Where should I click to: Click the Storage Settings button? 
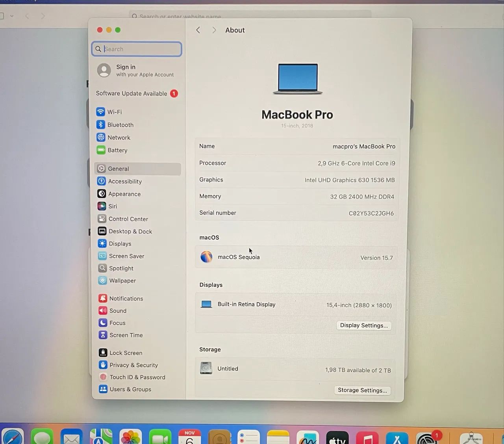362,390
